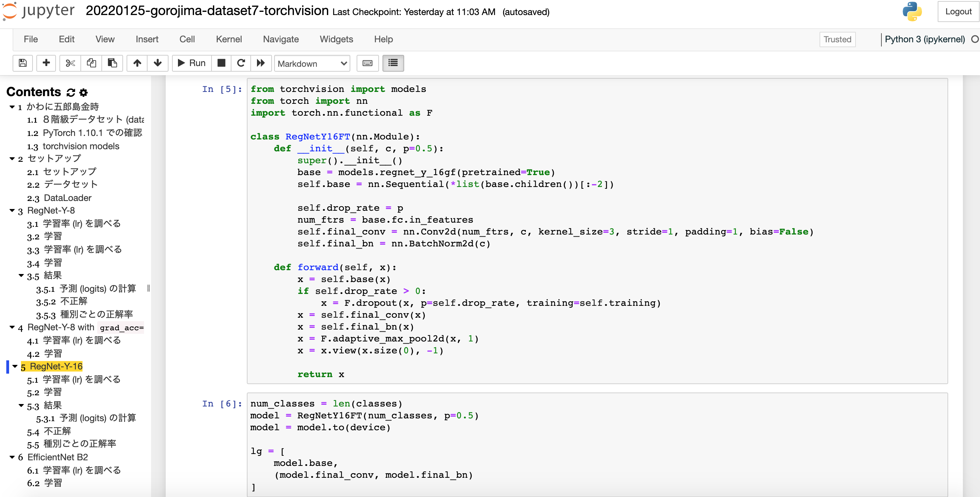
Task: Move selected cell up arrow
Action: pyautogui.click(x=137, y=63)
